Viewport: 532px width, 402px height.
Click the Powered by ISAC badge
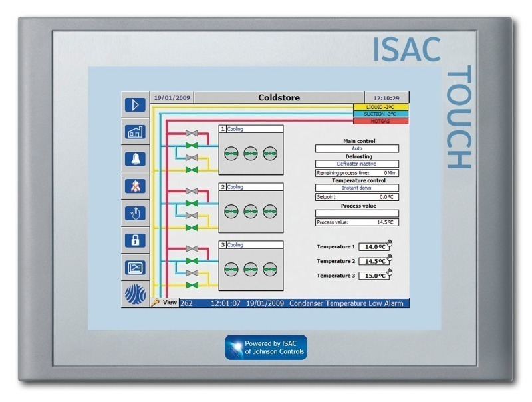[266, 347]
